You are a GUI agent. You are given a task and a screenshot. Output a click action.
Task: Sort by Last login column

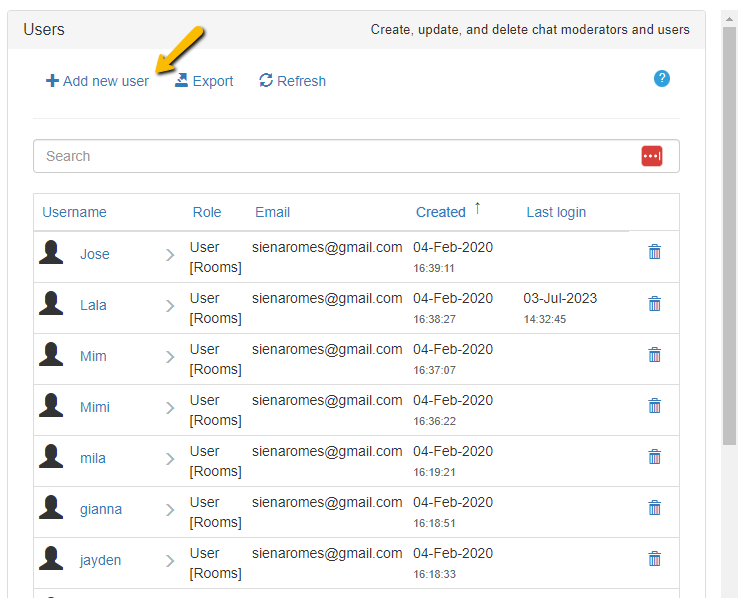coord(556,212)
